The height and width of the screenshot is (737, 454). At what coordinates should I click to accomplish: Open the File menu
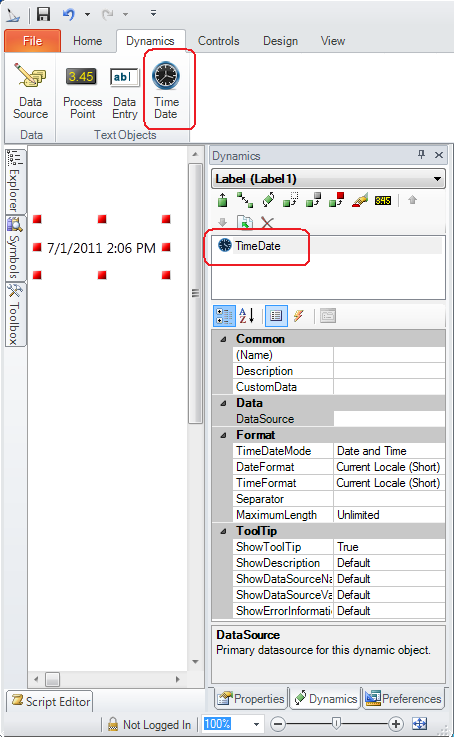32,41
